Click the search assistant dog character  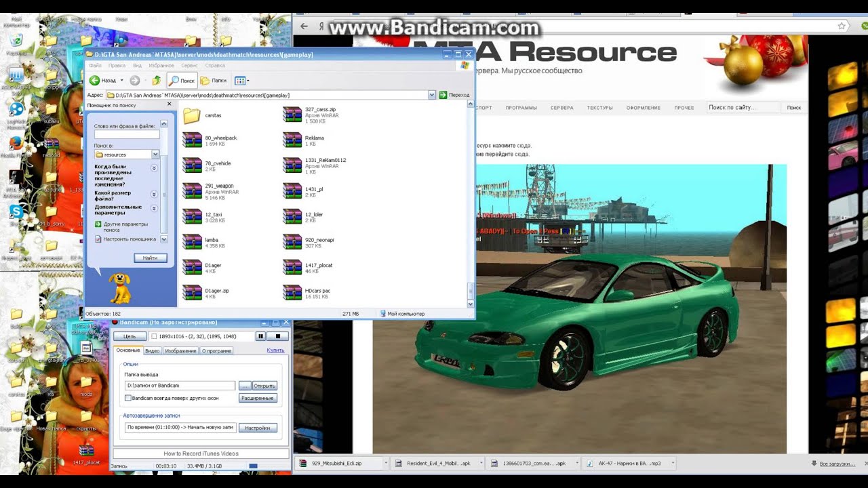121,287
